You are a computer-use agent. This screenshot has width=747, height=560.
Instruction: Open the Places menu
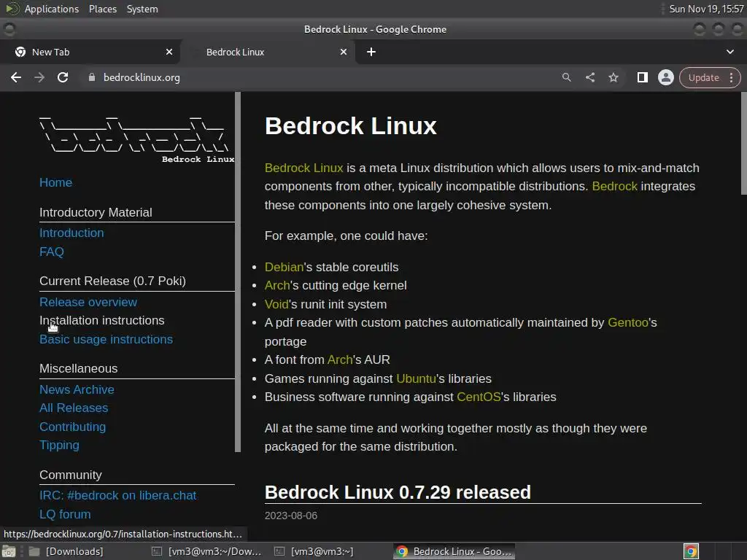(102, 9)
